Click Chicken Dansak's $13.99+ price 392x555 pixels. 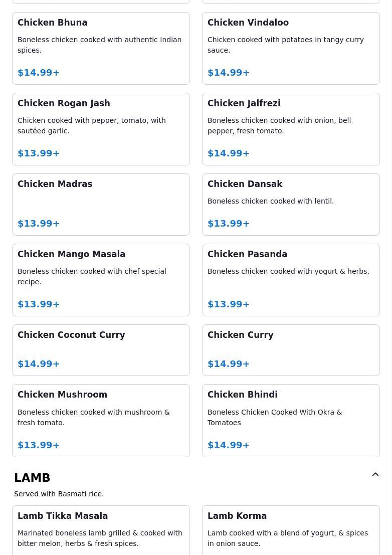pos(229,224)
